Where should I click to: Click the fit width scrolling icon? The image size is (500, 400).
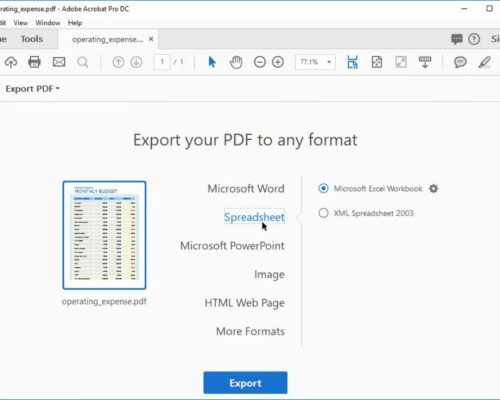point(352,62)
